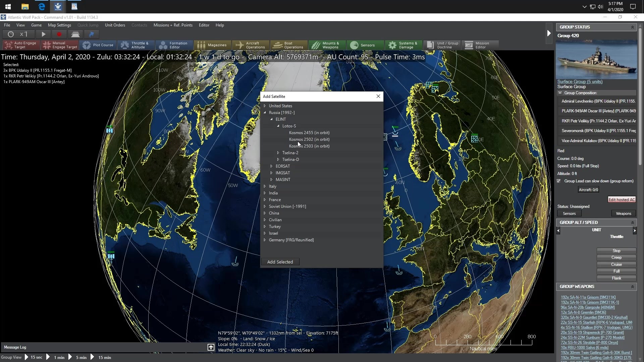Open the Unit Orders menu
This screenshot has width=644, height=362.
(115, 25)
